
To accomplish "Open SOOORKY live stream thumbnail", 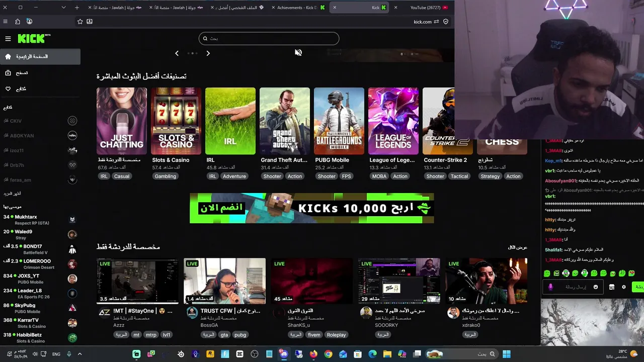I will pos(399,281).
